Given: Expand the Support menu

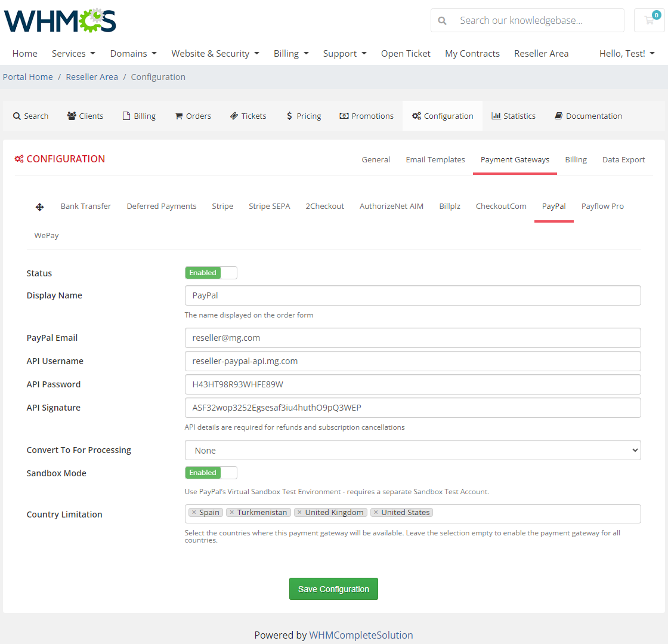Looking at the screenshot, I should point(345,54).
